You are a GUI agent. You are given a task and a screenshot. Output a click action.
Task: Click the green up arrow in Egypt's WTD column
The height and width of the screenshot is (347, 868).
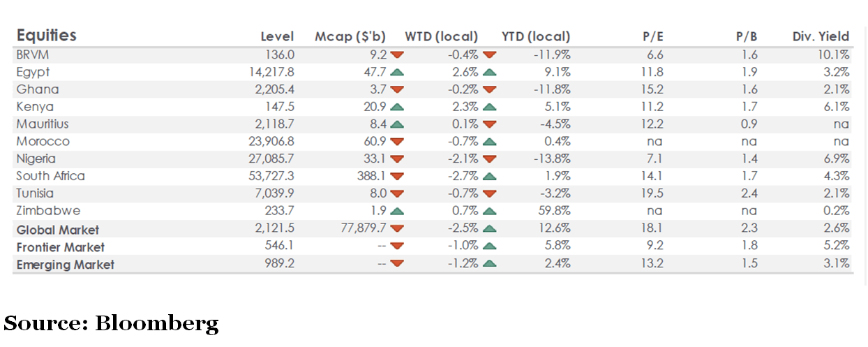coord(397,72)
